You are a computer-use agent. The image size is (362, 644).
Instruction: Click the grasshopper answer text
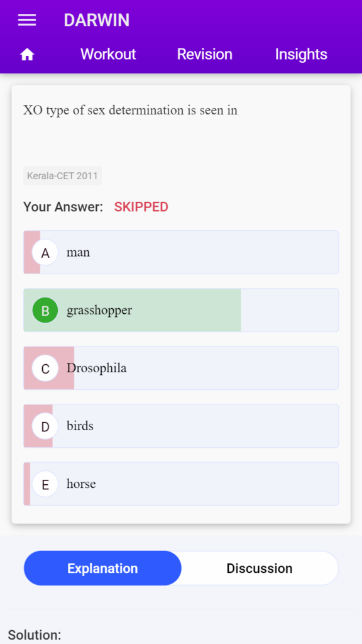tap(99, 311)
